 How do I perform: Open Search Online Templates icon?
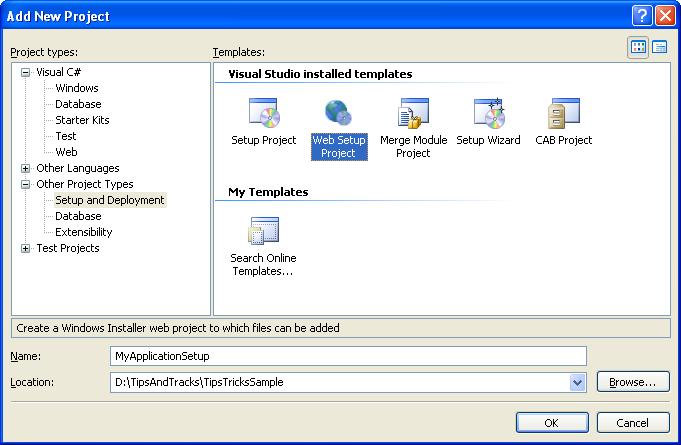[x=264, y=231]
